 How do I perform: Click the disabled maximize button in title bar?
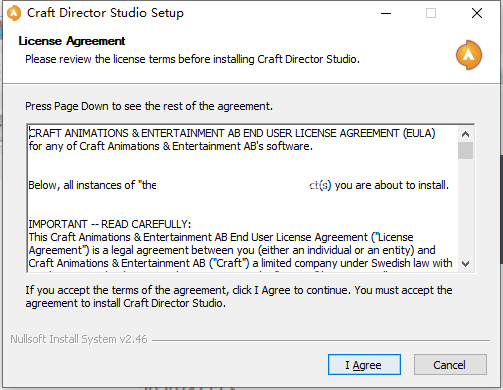point(431,13)
